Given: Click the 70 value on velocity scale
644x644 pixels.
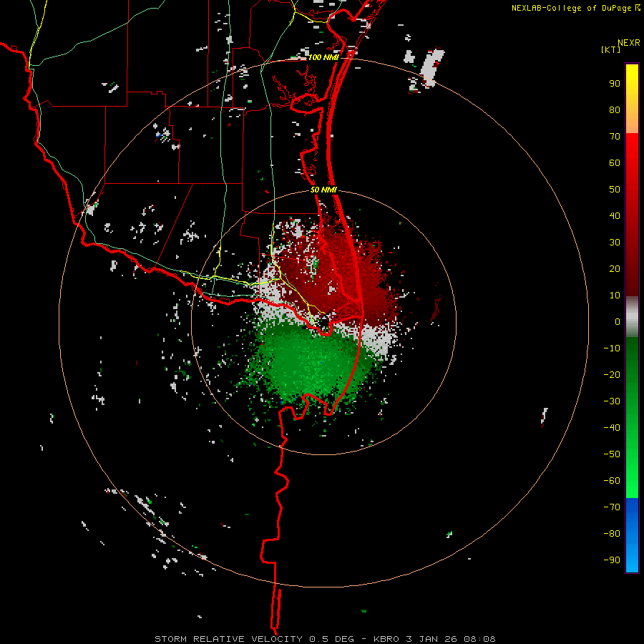Looking at the screenshot, I should pos(615,137).
